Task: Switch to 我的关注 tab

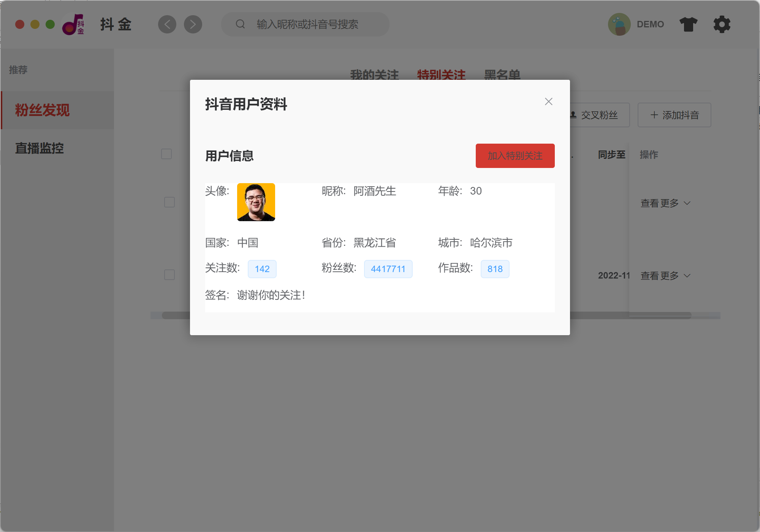Action: point(374,74)
